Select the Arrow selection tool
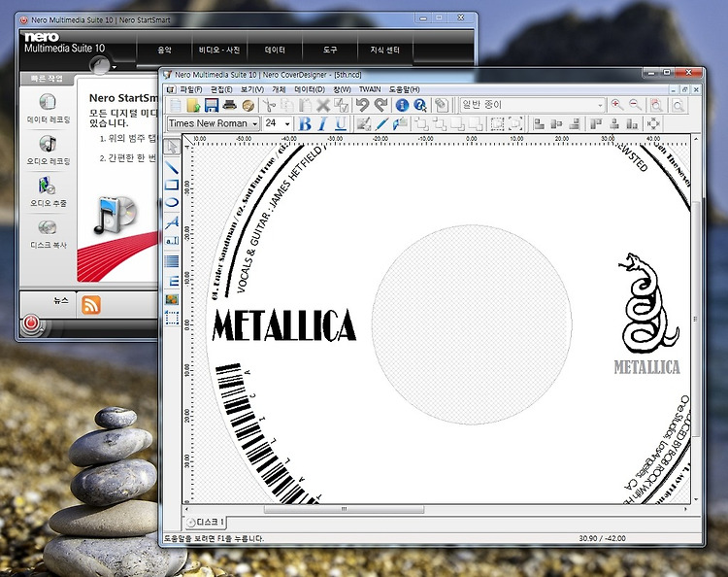This screenshot has width=728, height=577. pos(172,148)
